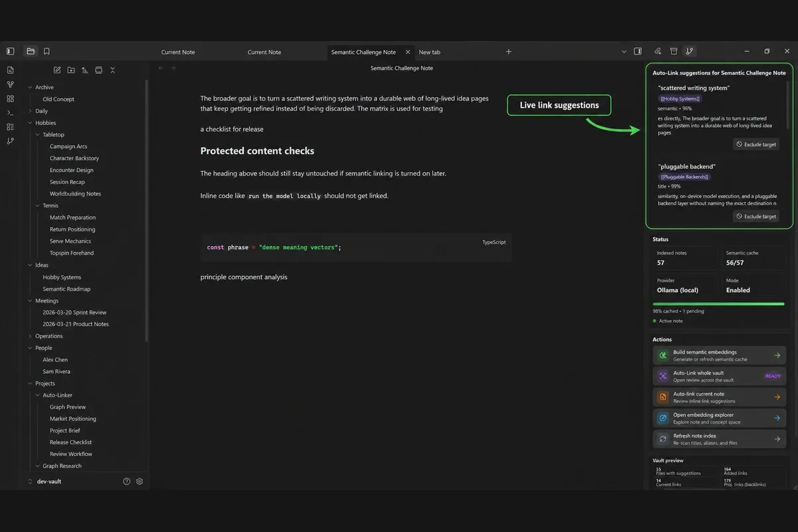Select the branch icon tab in the right sidebar

tap(690, 51)
